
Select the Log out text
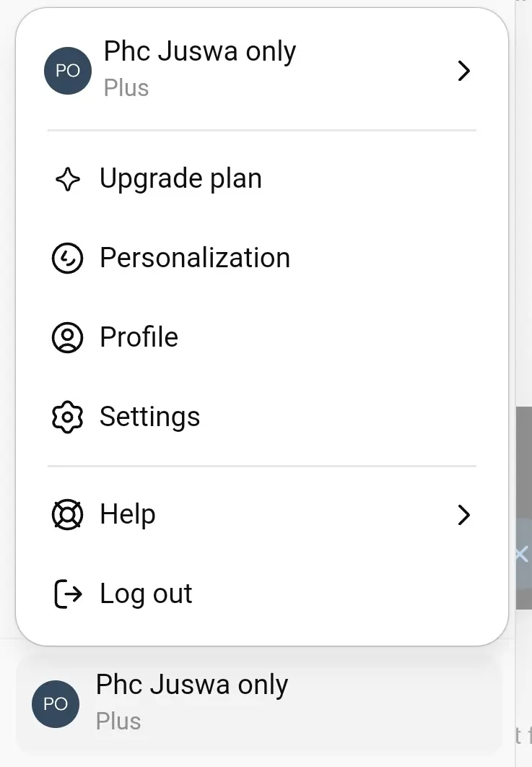[x=146, y=594]
